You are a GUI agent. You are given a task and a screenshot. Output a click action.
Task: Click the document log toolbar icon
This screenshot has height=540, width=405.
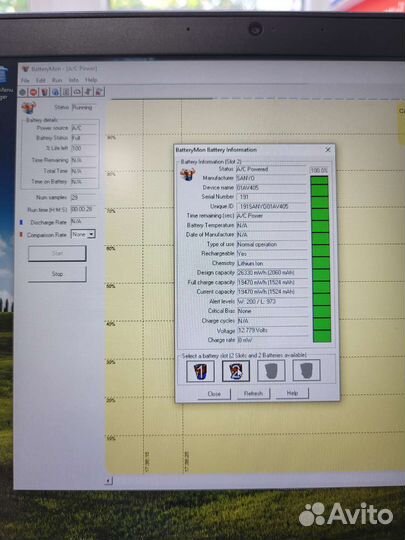(66, 92)
